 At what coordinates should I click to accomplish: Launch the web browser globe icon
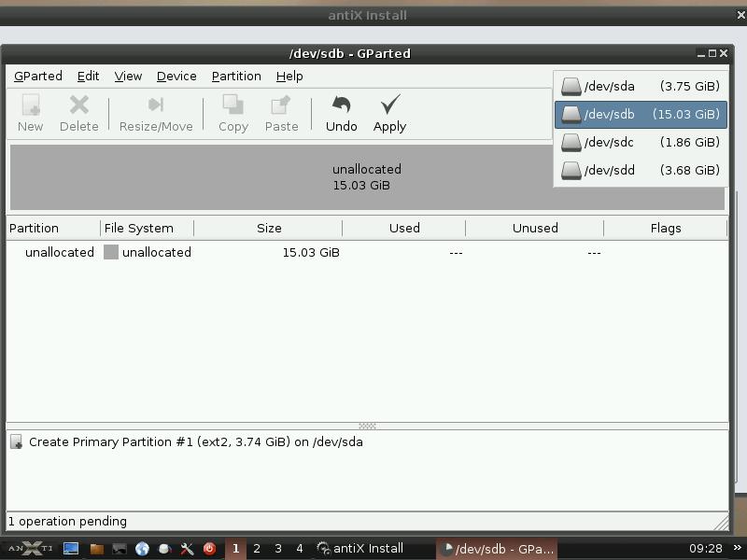point(142,549)
